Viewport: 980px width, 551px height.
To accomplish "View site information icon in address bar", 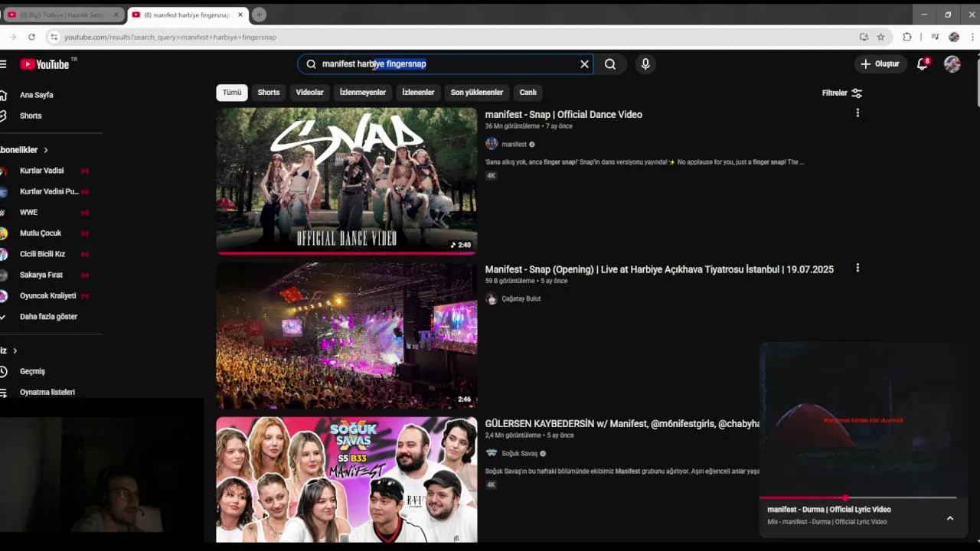I will (x=53, y=37).
